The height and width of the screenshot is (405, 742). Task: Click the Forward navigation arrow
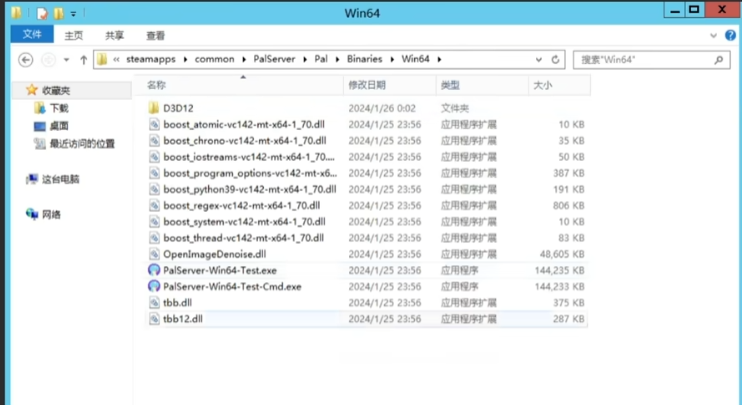(x=49, y=60)
